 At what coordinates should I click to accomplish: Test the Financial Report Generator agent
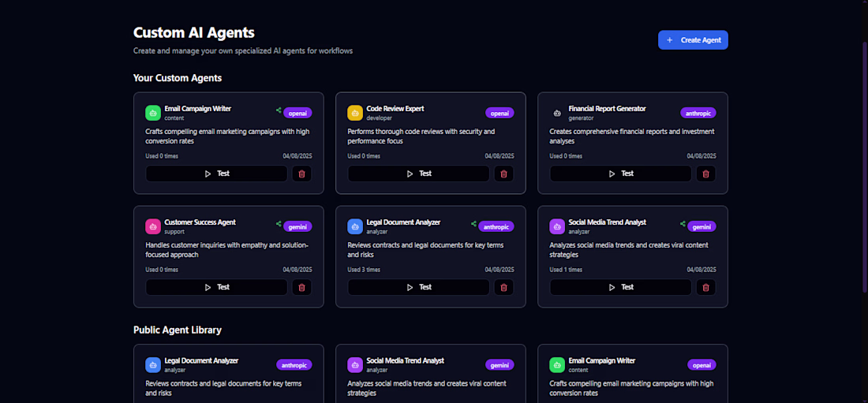[620, 174]
